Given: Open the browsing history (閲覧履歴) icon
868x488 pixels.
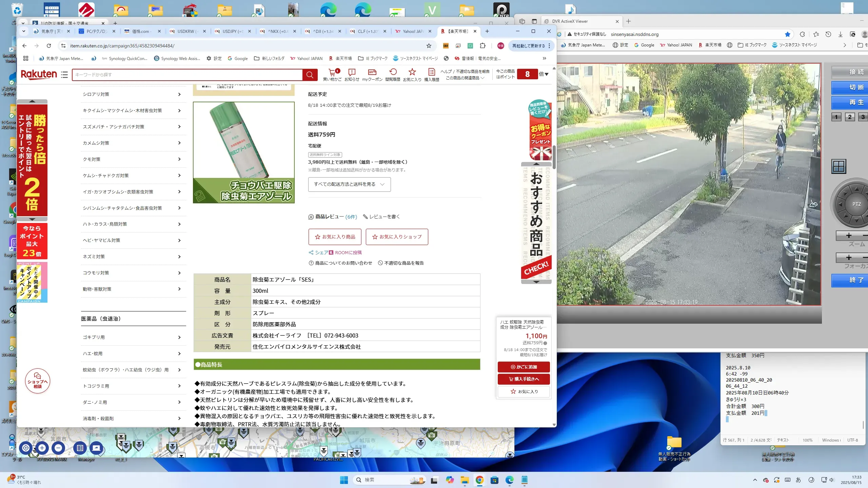Looking at the screenshot, I should click(x=393, y=72).
